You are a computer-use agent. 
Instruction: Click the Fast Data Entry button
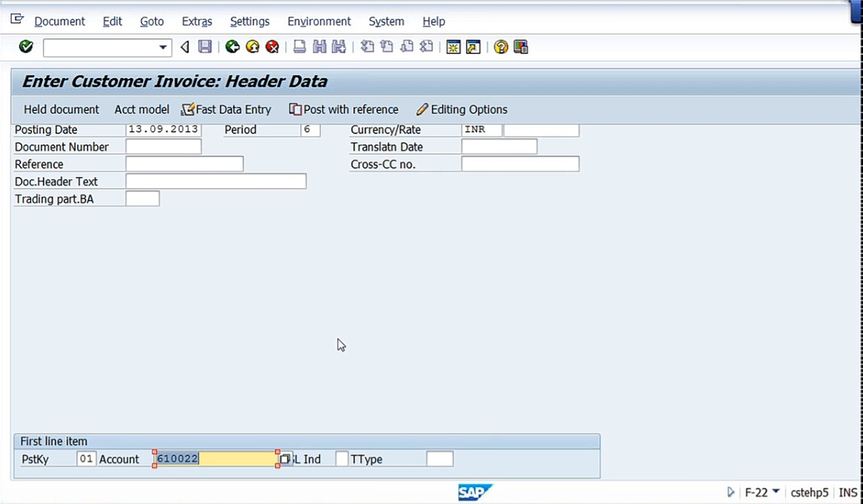coord(227,110)
